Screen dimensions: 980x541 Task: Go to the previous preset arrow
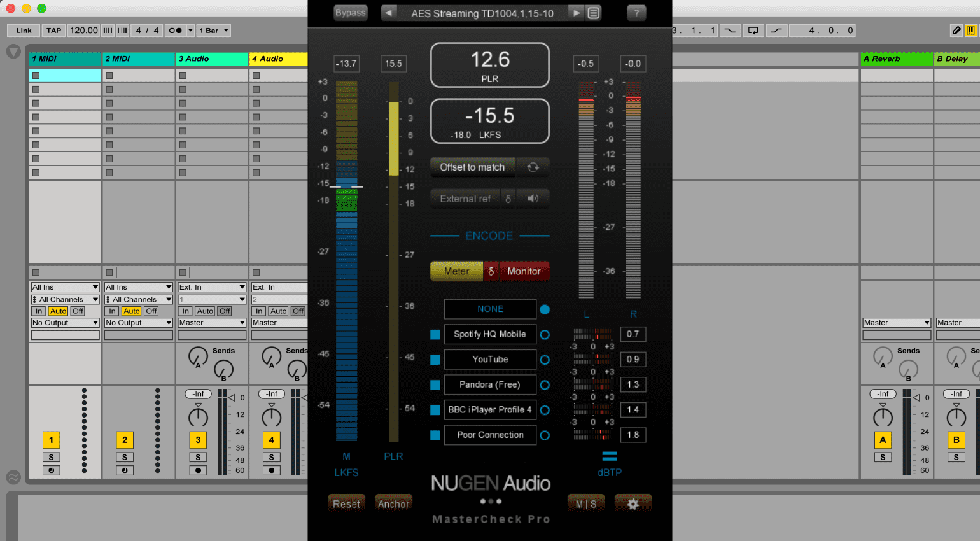389,13
